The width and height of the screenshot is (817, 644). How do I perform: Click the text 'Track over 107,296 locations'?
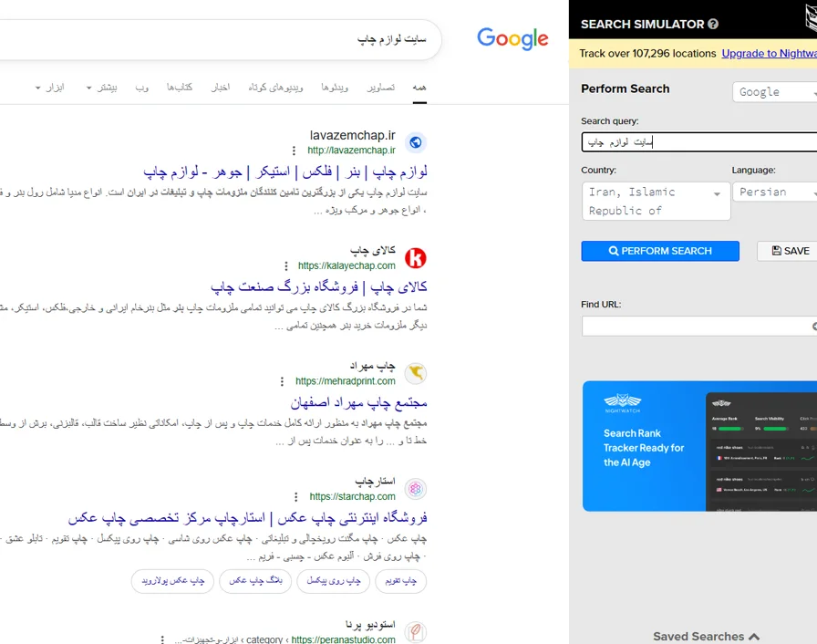647,54
